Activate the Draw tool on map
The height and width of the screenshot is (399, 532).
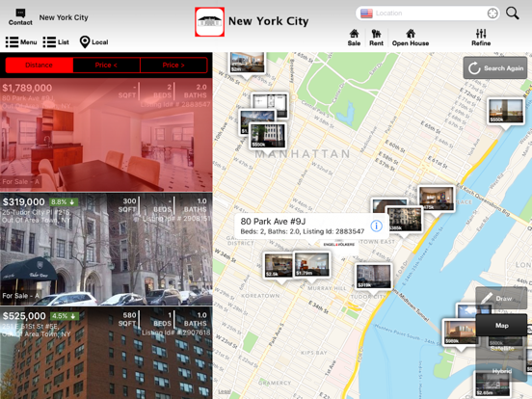[501, 298]
